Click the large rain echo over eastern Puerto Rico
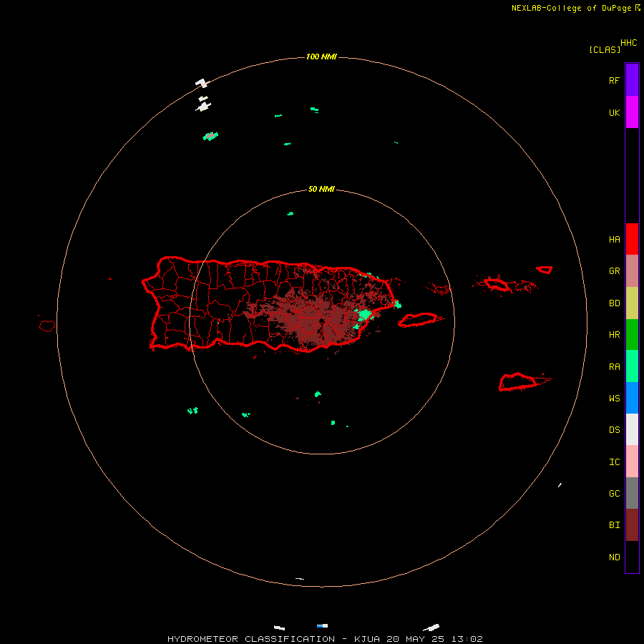The height and width of the screenshot is (644, 644). [364, 316]
